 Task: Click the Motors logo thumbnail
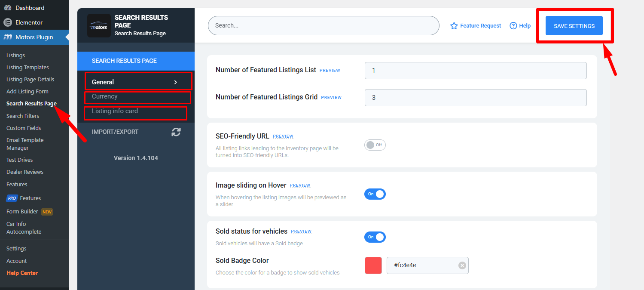click(x=99, y=25)
